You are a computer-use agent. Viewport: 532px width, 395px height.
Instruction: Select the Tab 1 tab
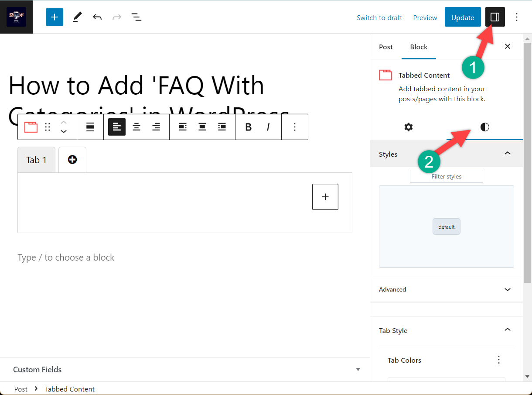pyautogui.click(x=36, y=160)
